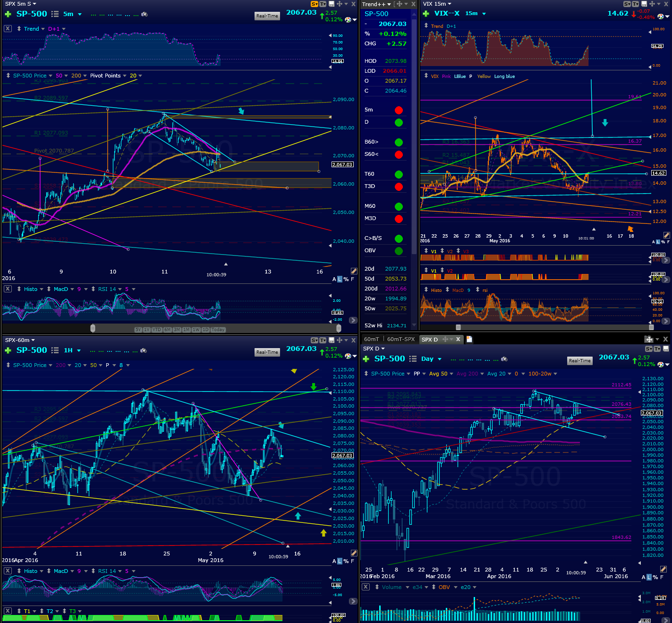Click green plus add-indicator icon in SPX 5m chart
Viewport: 672px width, 623px height.
point(8,14)
